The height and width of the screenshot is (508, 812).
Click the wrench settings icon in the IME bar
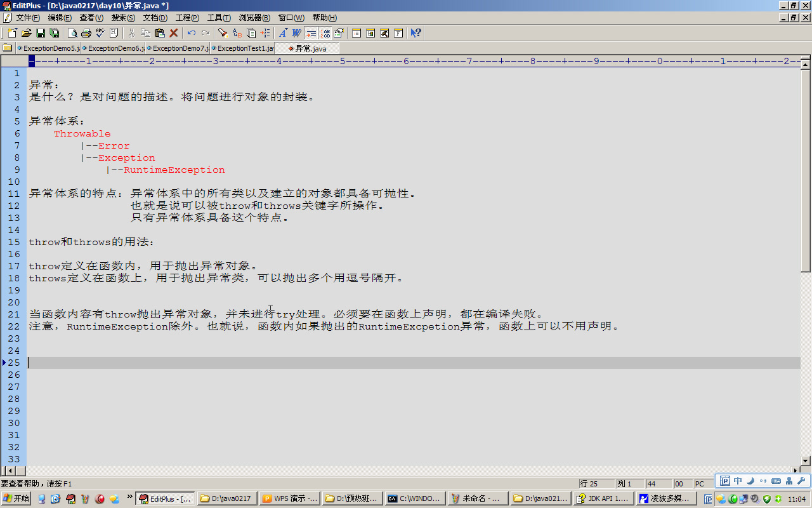[x=801, y=481]
